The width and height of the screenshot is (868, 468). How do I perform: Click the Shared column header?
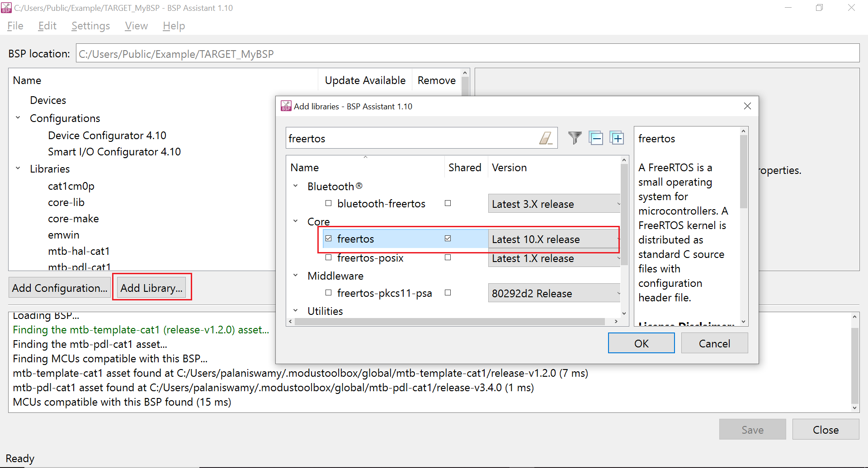pyautogui.click(x=465, y=167)
